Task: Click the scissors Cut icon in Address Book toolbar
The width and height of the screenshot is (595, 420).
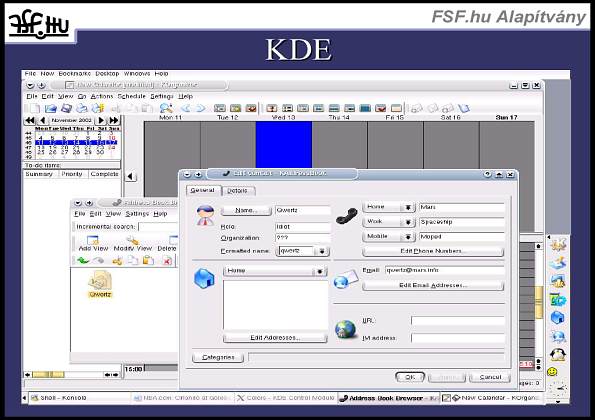Action: [x=118, y=260]
